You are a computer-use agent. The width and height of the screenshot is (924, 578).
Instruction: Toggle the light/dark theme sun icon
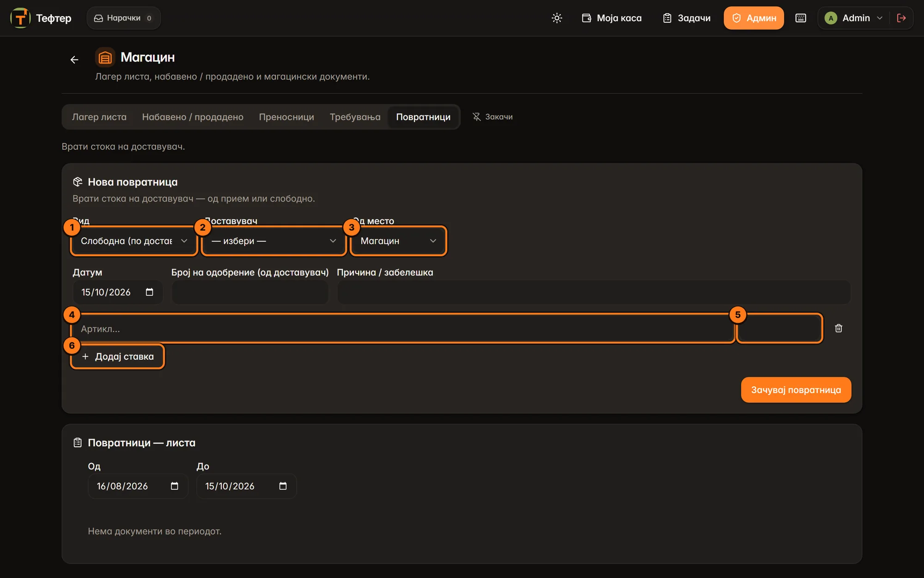pyautogui.click(x=557, y=18)
